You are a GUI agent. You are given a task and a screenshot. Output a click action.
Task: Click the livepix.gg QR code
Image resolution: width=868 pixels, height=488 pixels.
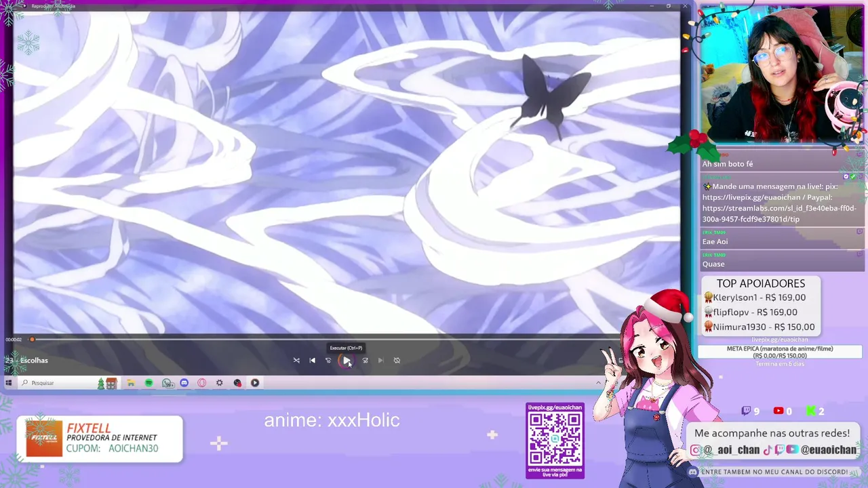point(555,439)
